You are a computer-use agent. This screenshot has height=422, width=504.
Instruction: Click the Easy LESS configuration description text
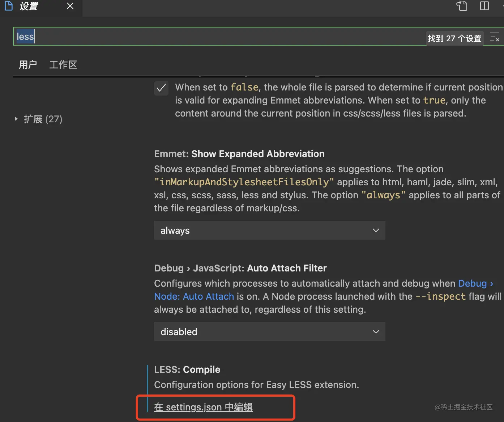(x=256, y=385)
